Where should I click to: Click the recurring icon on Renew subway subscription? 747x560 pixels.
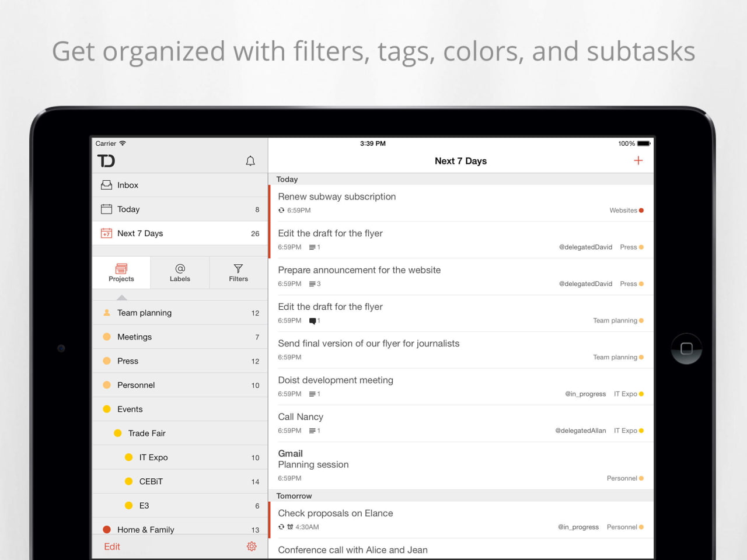click(282, 210)
